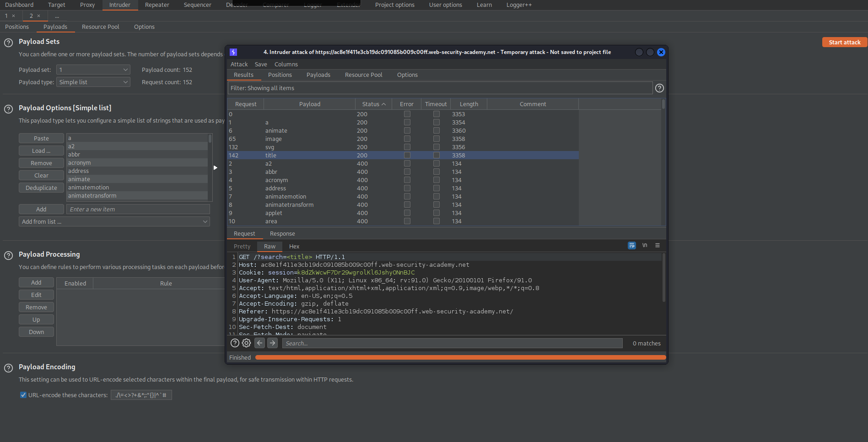Click the Burp lightning icon in attack title bar
868x442 pixels.
(x=233, y=52)
